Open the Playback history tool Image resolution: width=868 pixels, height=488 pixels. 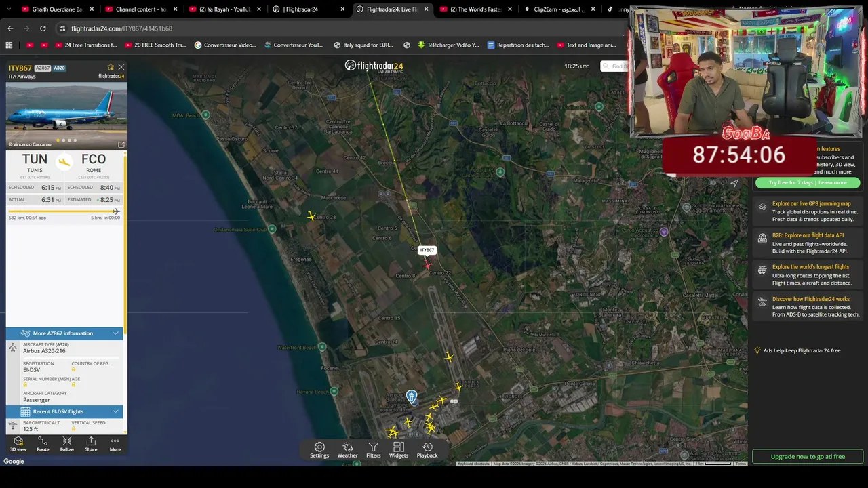[427, 450]
